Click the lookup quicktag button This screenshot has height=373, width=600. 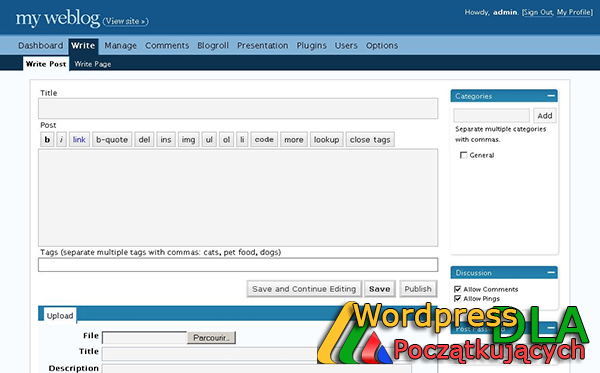pos(326,140)
